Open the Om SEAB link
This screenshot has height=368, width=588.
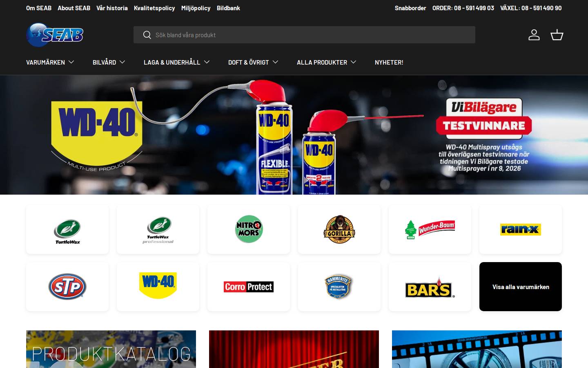(39, 8)
